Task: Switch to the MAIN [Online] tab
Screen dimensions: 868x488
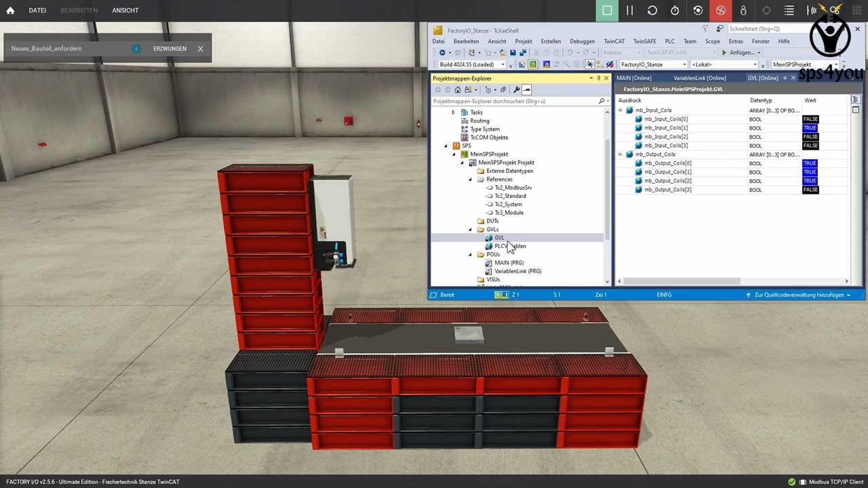Action: [634, 78]
